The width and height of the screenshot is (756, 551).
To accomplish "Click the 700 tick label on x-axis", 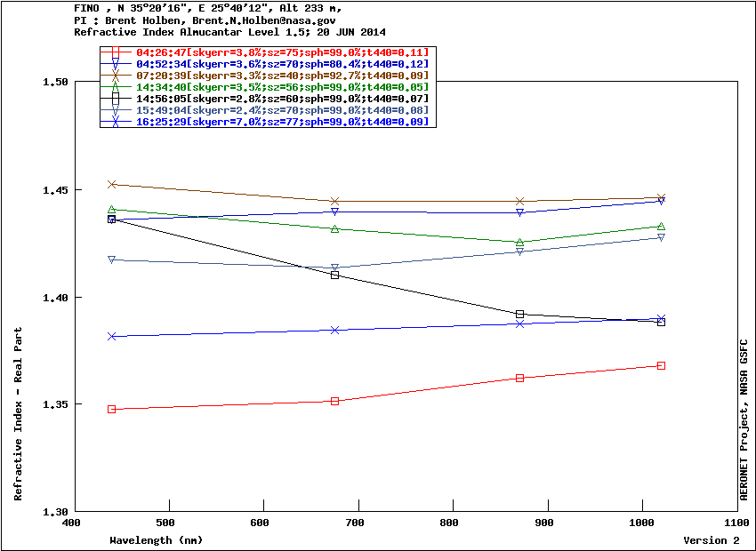I will 357,523.
